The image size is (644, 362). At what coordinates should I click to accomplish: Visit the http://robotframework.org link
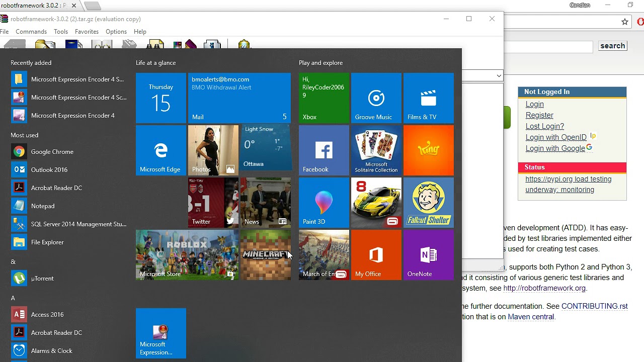544,288
